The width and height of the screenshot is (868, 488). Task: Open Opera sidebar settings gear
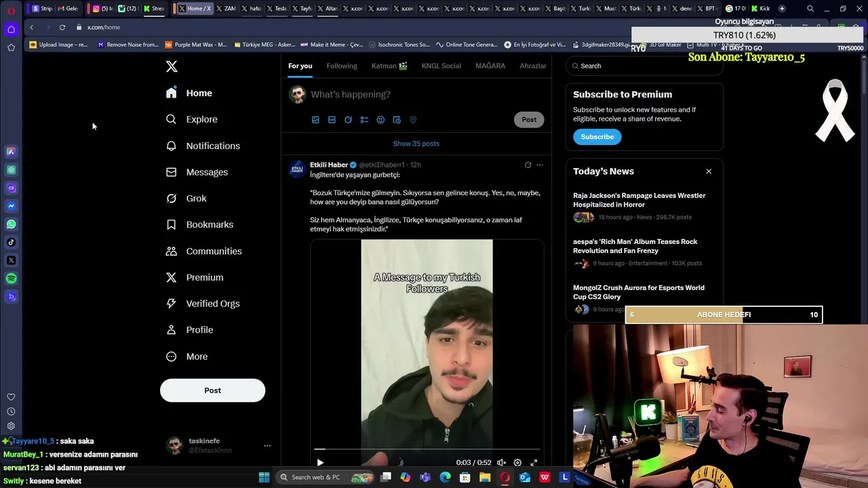[x=11, y=426]
